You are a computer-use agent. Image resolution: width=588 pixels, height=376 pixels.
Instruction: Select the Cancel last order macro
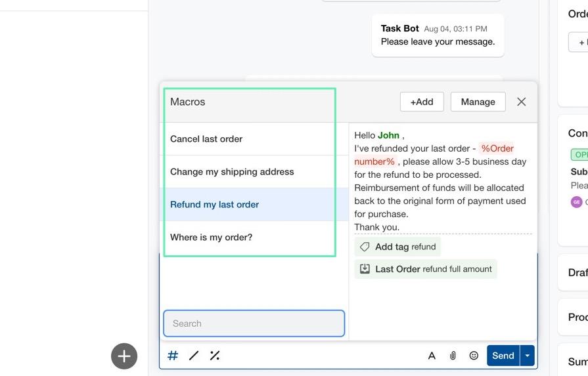point(206,139)
